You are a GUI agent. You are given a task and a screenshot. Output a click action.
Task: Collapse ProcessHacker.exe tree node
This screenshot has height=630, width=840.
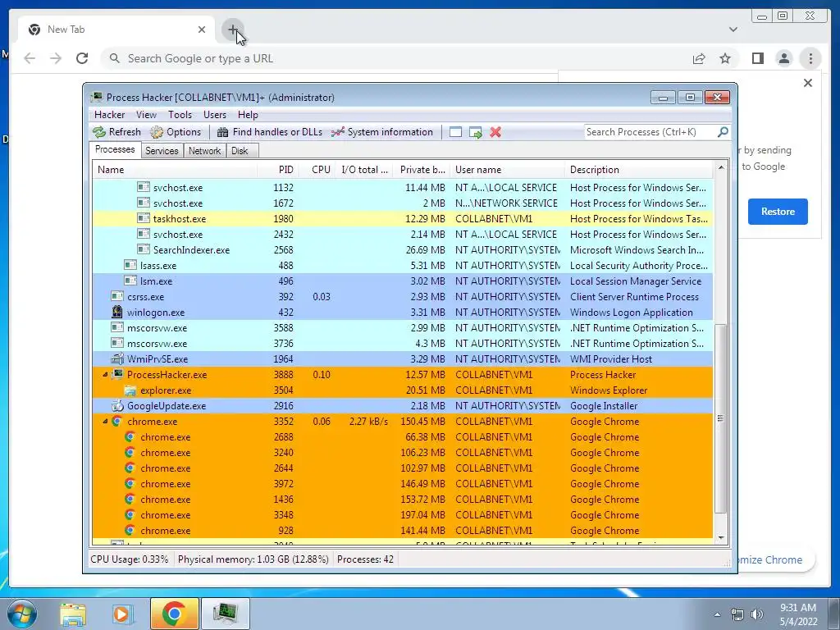click(x=105, y=374)
